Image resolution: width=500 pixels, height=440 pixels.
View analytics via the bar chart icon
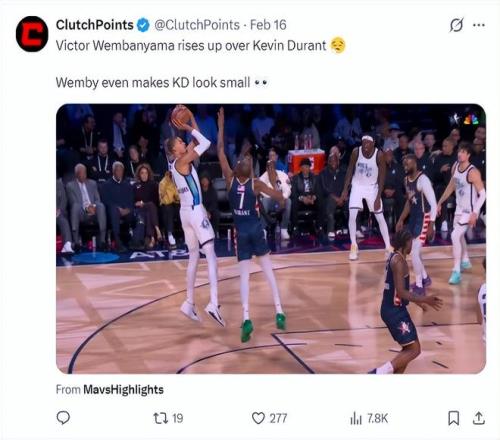(x=356, y=418)
